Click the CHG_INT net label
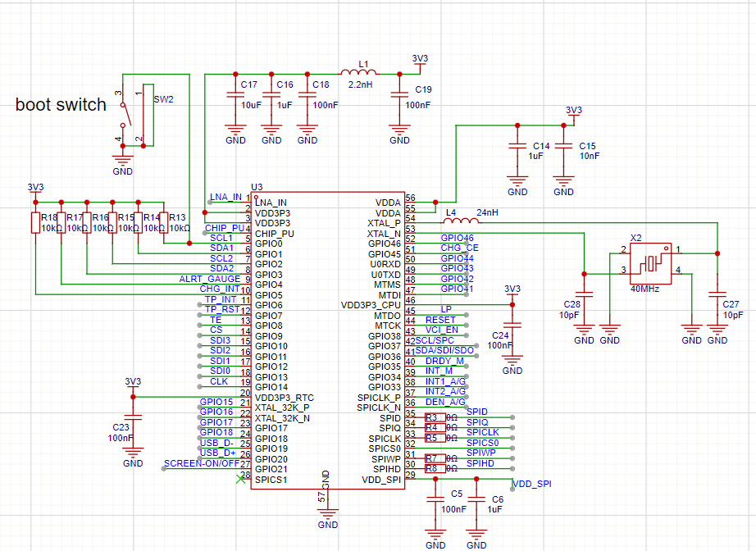 [220, 289]
